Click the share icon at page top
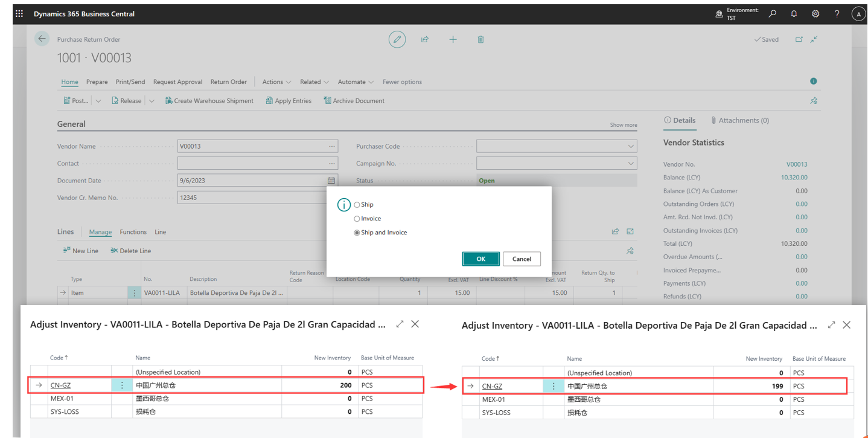 425,39
